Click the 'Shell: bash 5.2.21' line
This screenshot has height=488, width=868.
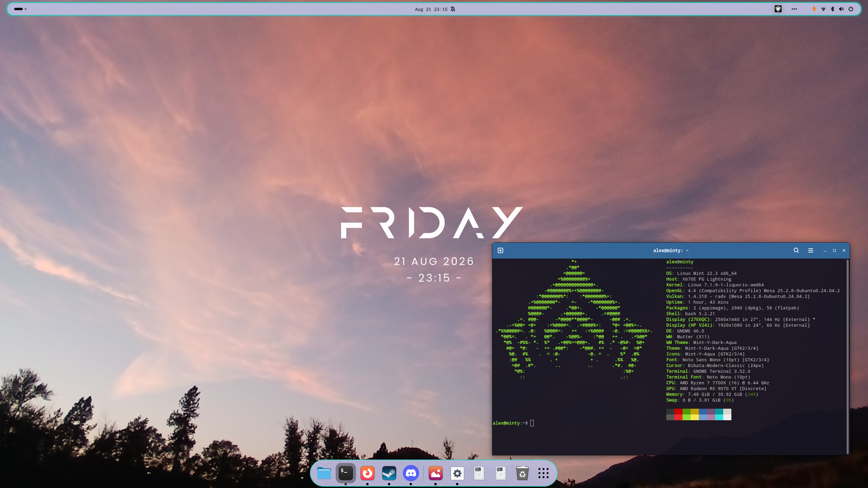690,313
